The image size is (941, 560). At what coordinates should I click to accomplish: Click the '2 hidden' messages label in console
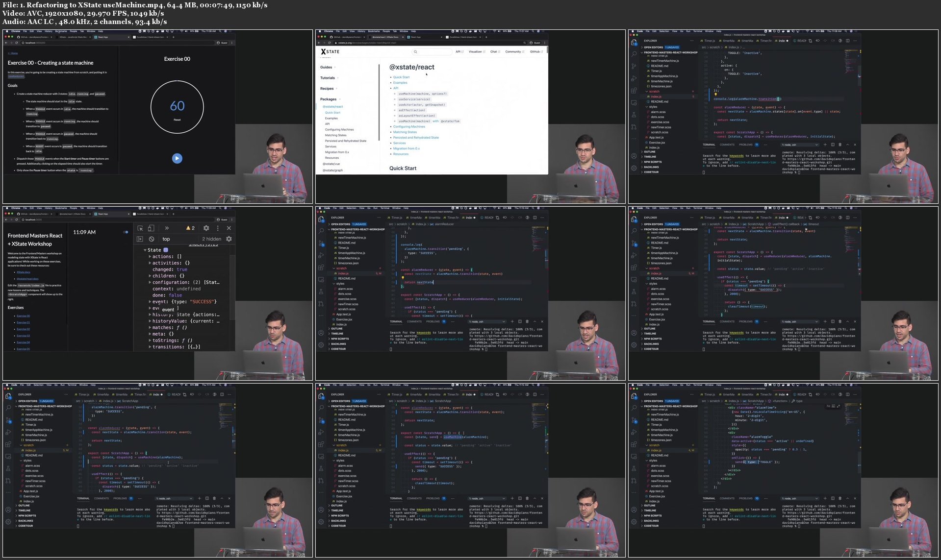pyautogui.click(x=211, y=239)
